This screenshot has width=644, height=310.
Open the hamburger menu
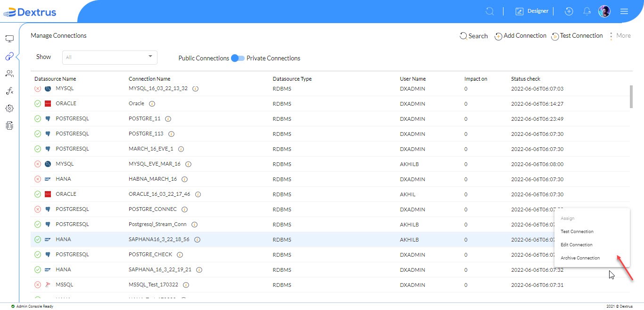[624, 11]
